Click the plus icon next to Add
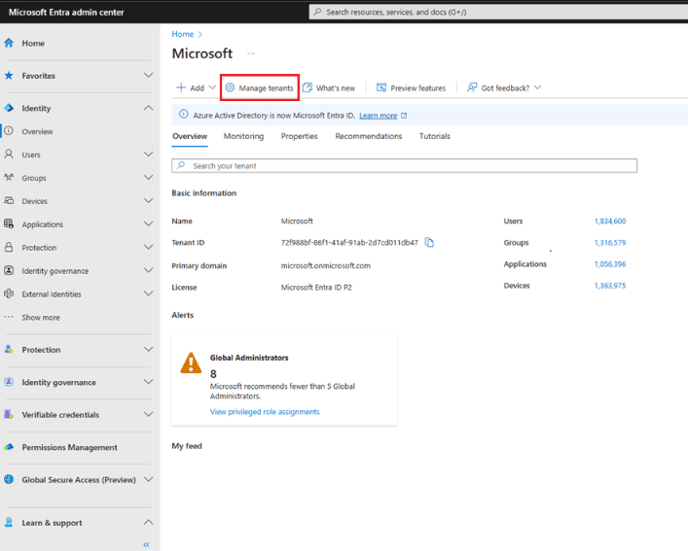This screenshot has height=551, width=688. tap(181, 88)
